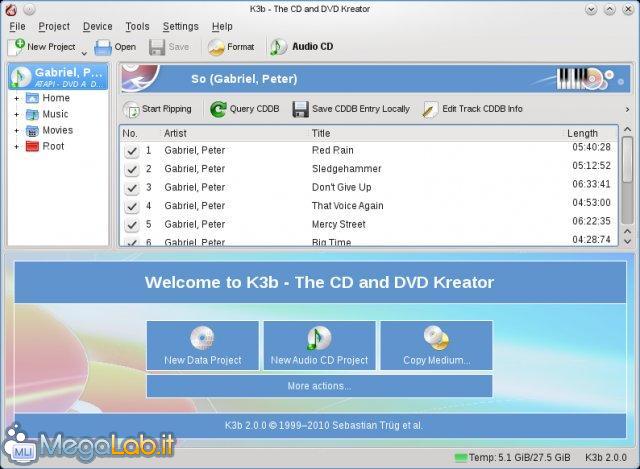Viewport: 640px width, 469px height.
Task: Uncheck track 5 Mercy Street checkbox
Action: [x=132, y=224]
